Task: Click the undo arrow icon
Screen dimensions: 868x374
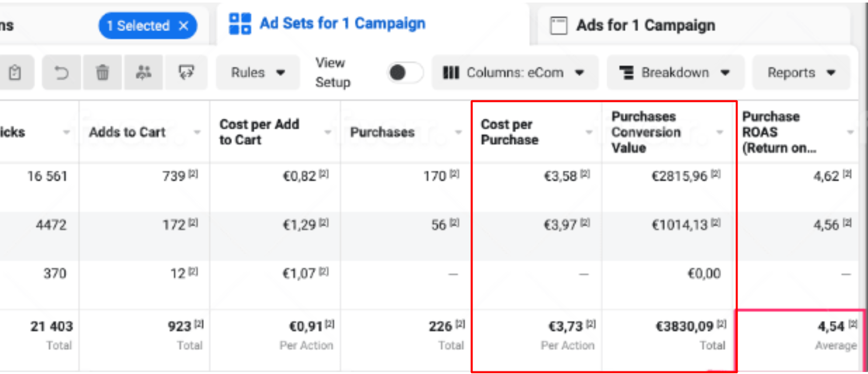Action: coord(61,73)
